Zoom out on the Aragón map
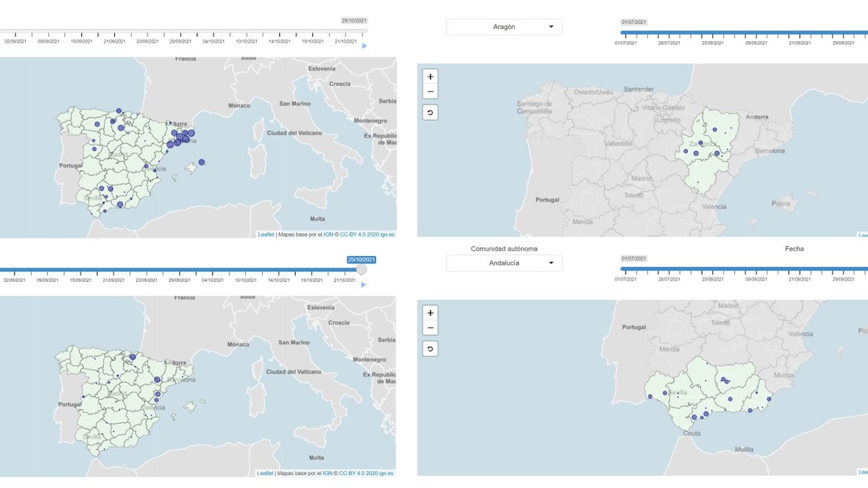Image resolution: width=868 pixels, height=488 pixels. (430, 91)
